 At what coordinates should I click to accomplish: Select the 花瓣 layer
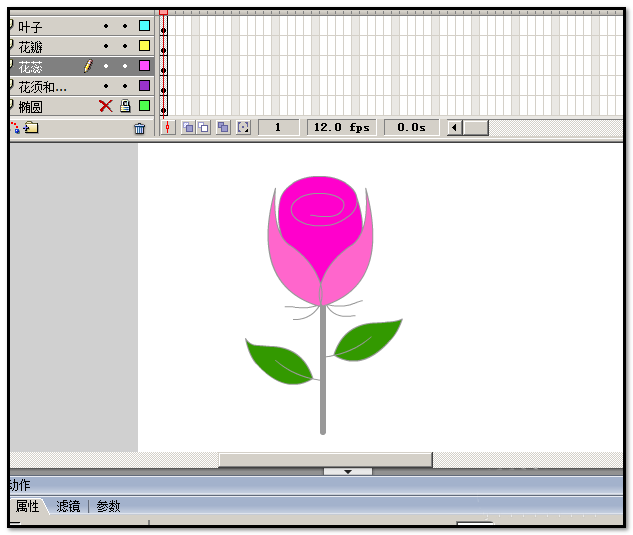click(x=81, y=46)
